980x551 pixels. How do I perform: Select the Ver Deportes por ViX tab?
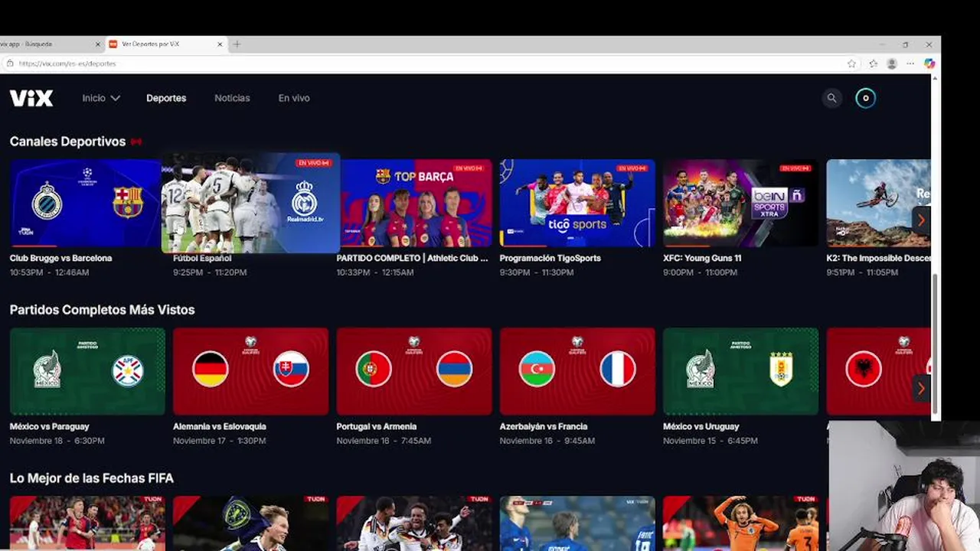165,44
